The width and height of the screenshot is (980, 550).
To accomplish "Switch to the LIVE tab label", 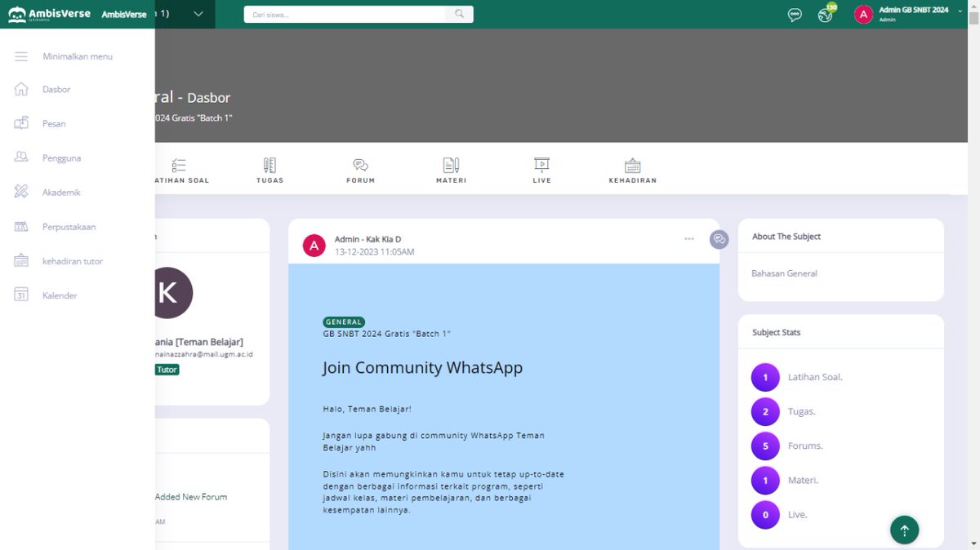I will point(541,180).
